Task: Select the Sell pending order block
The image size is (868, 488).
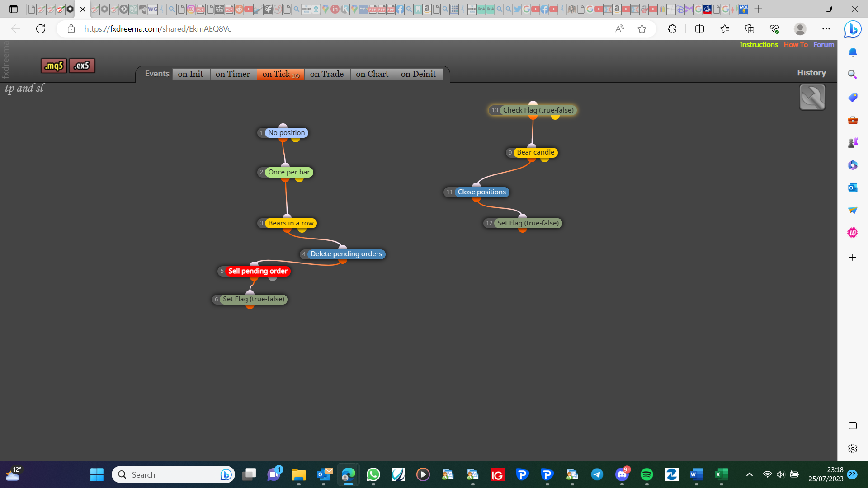Action: point(258,271)
